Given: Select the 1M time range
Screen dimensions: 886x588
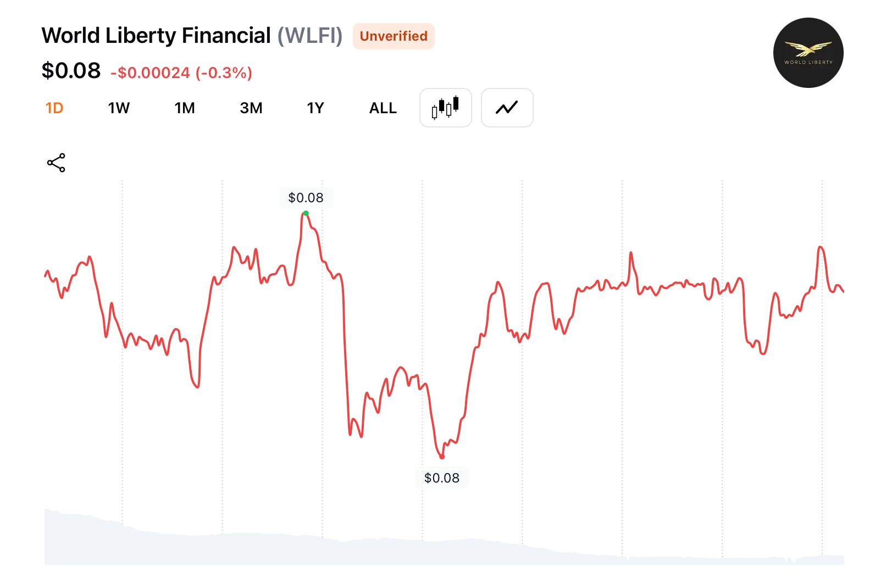Looking at the screenshot, I should (185, 108).
